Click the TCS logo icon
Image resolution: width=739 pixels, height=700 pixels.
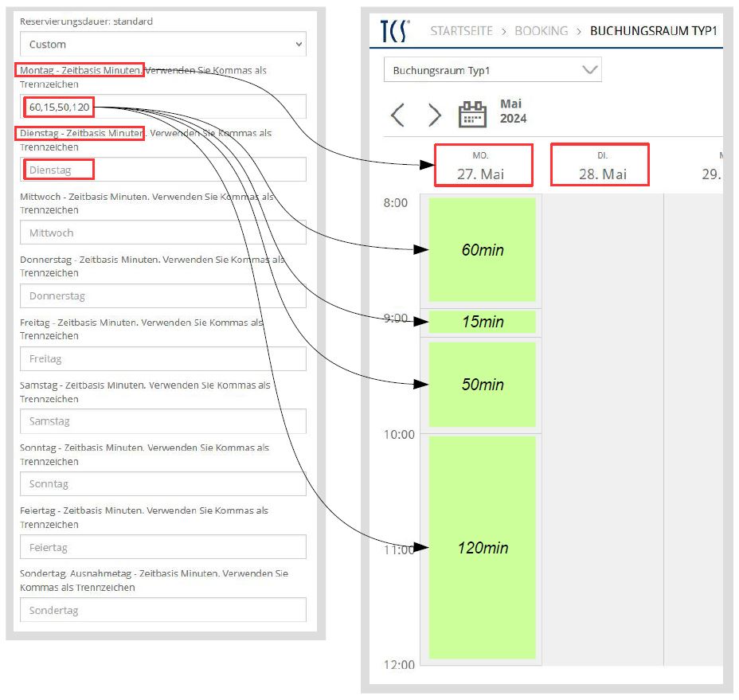396,31
